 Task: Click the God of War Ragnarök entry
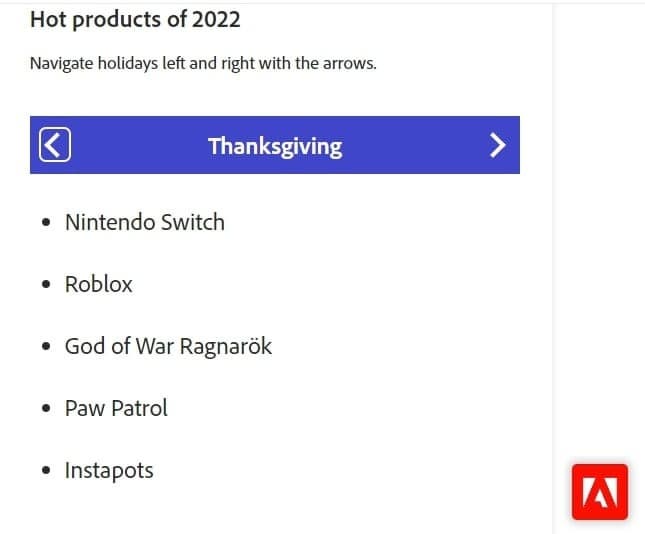pos(168,346)
